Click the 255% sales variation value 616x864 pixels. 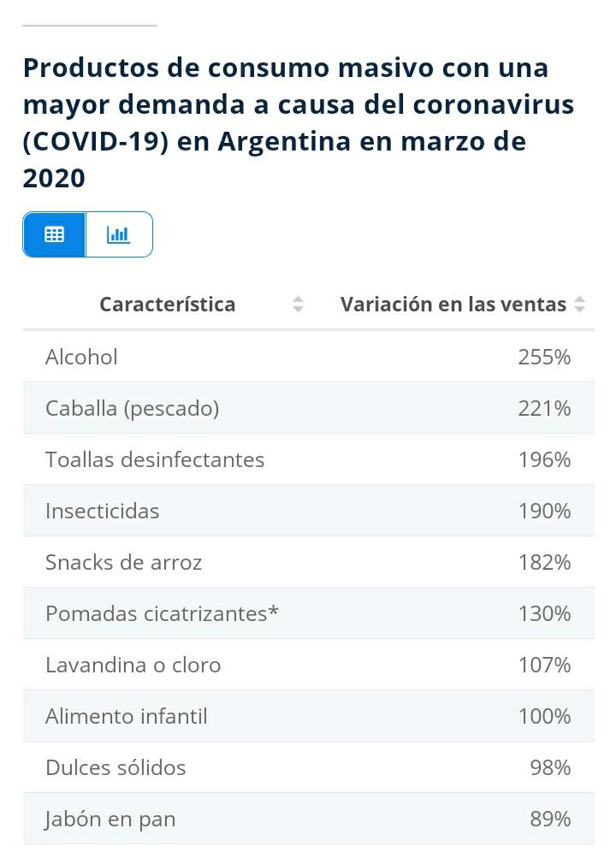point(544,357)
